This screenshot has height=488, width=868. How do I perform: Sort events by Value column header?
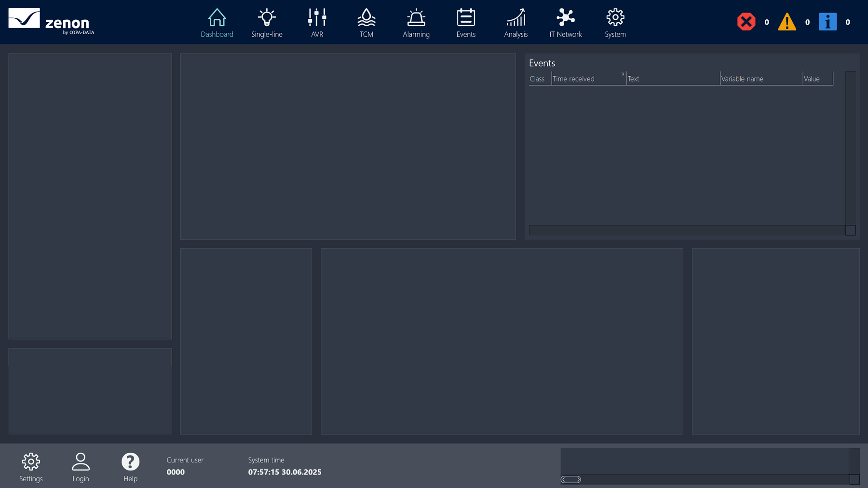818,79
